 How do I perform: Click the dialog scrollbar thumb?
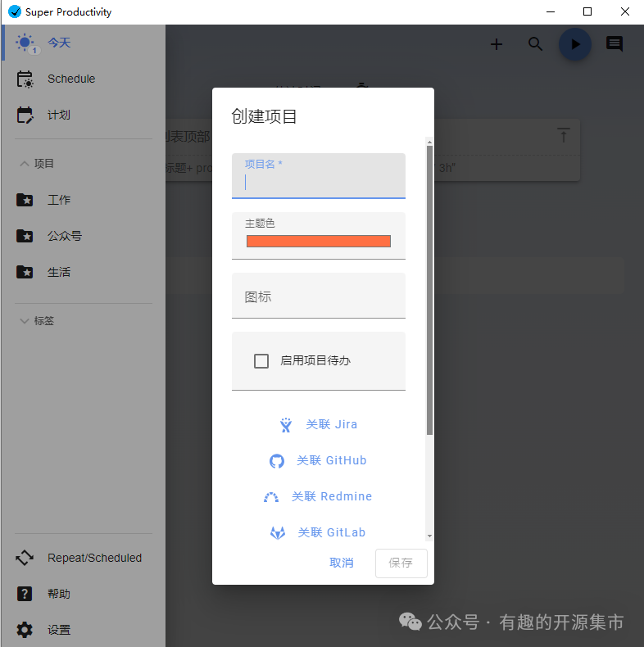(430, 290)
